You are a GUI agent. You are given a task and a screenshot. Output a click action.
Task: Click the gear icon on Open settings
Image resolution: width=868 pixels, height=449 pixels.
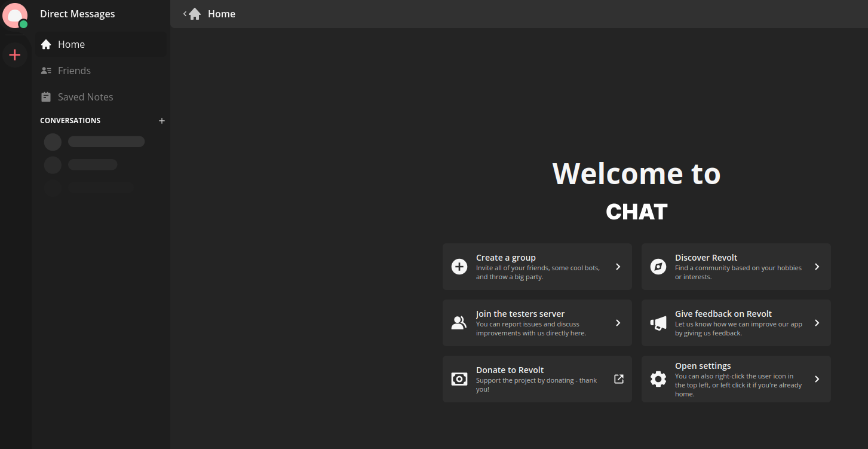(x=658, y=379)
